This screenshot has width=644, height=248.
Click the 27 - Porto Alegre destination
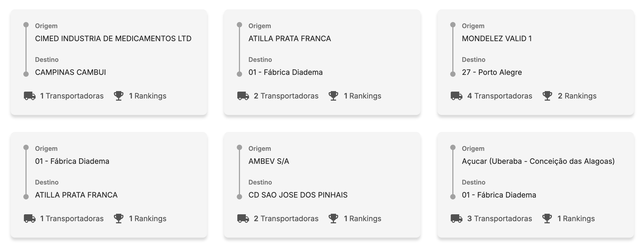click(x=492, y=72)
